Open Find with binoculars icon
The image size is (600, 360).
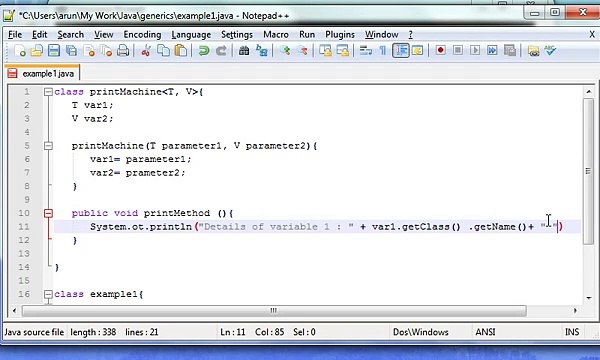pos(244,50)
